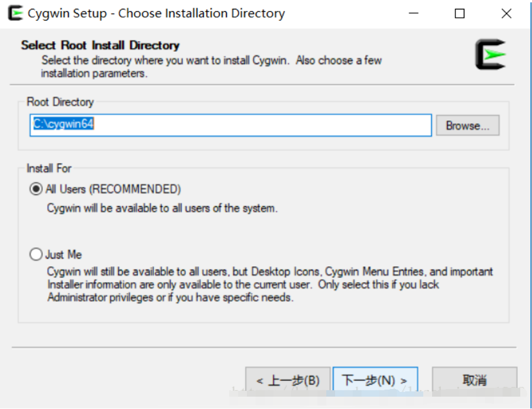
Task: Minimize the Cygwin Setup window
Action: (414, 14)
